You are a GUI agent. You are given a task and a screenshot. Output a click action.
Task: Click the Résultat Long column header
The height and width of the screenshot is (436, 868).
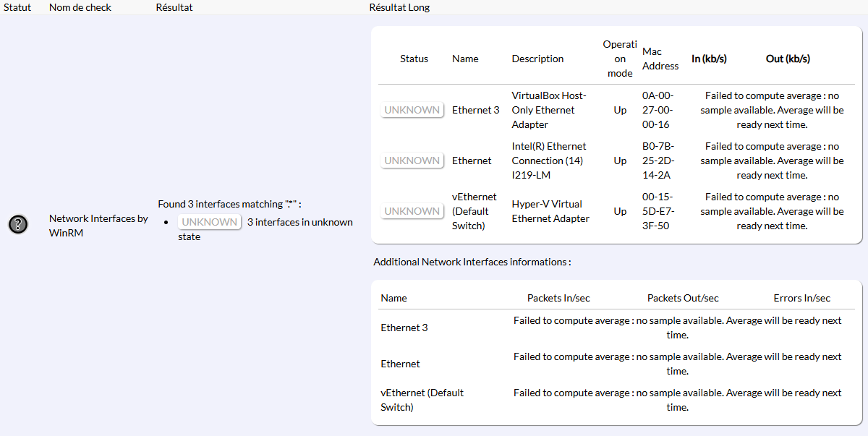[399, 7]
